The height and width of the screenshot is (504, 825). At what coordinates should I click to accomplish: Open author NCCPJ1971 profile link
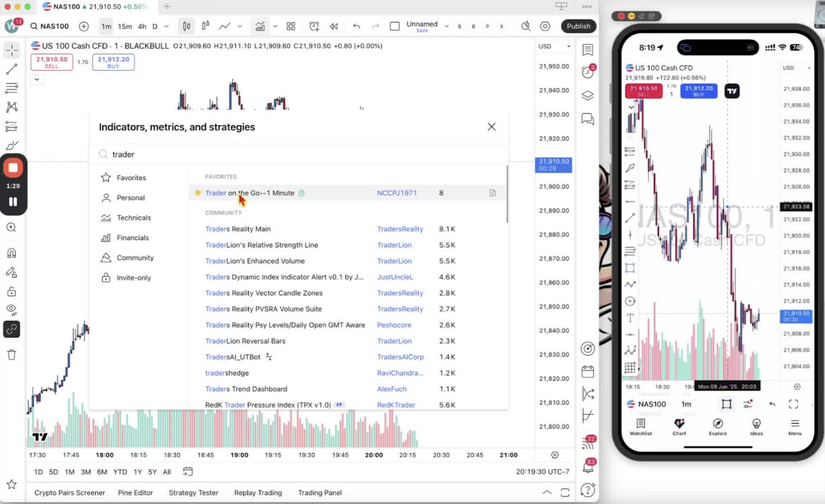(397, 193)
